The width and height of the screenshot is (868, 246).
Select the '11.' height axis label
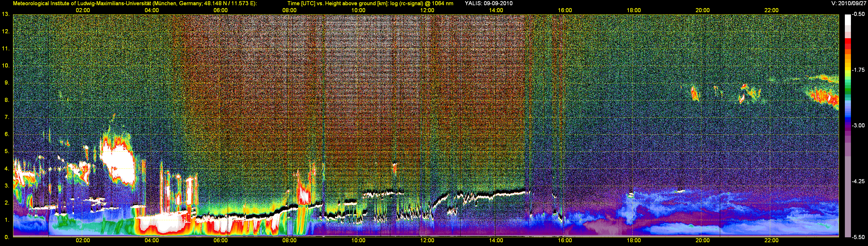tap(6, 49)
